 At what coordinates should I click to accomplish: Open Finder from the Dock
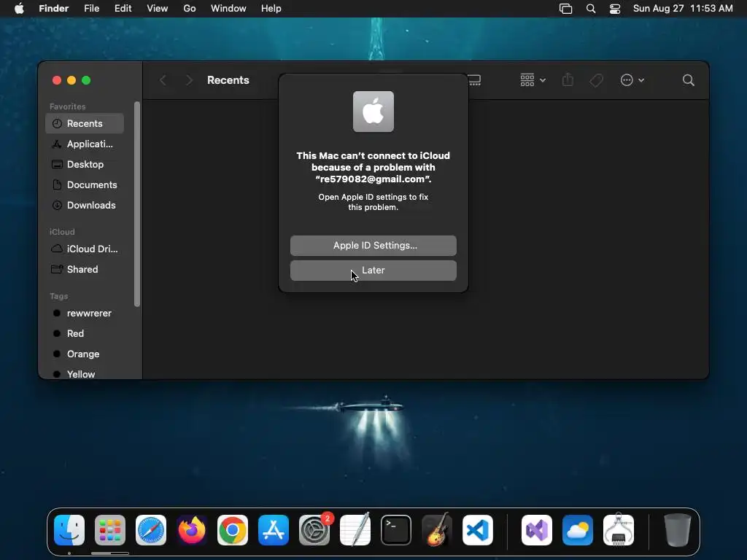[x=69, y=530]
